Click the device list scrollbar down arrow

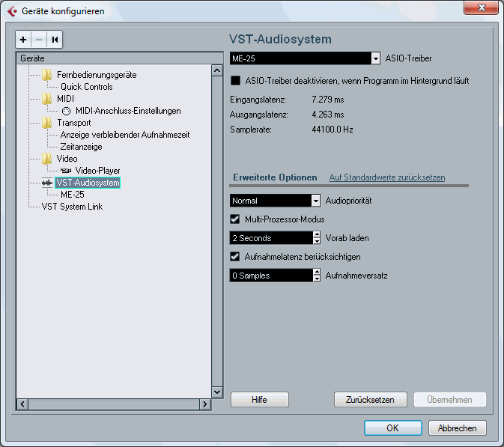click(217, 392)
